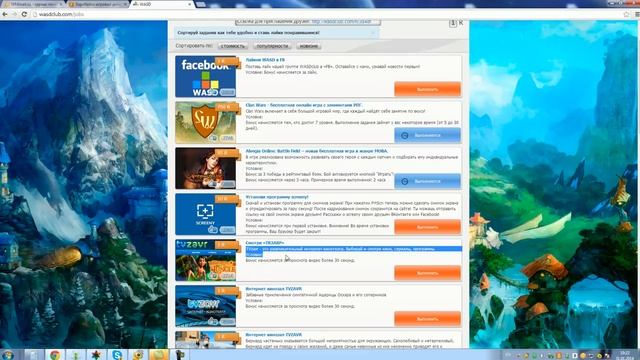Open the friend invitation link in the top box
Screen dimensions: 640x360
(x=341, y=21)
